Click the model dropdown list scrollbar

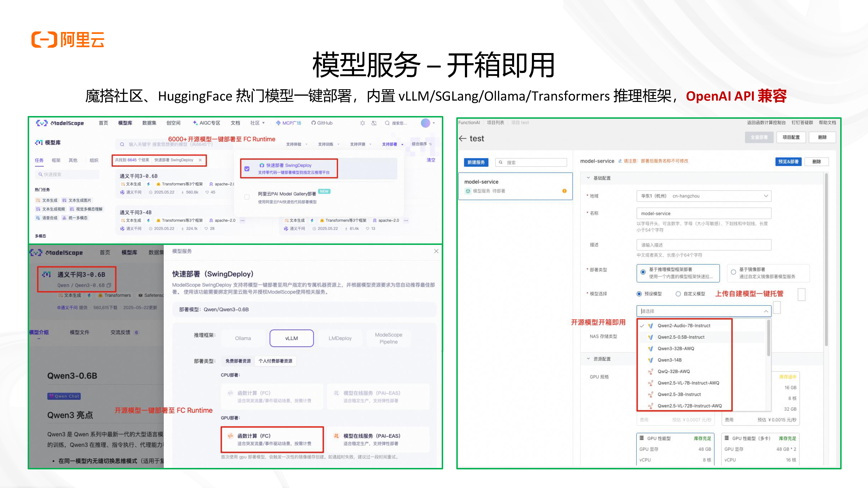(768, 338)
